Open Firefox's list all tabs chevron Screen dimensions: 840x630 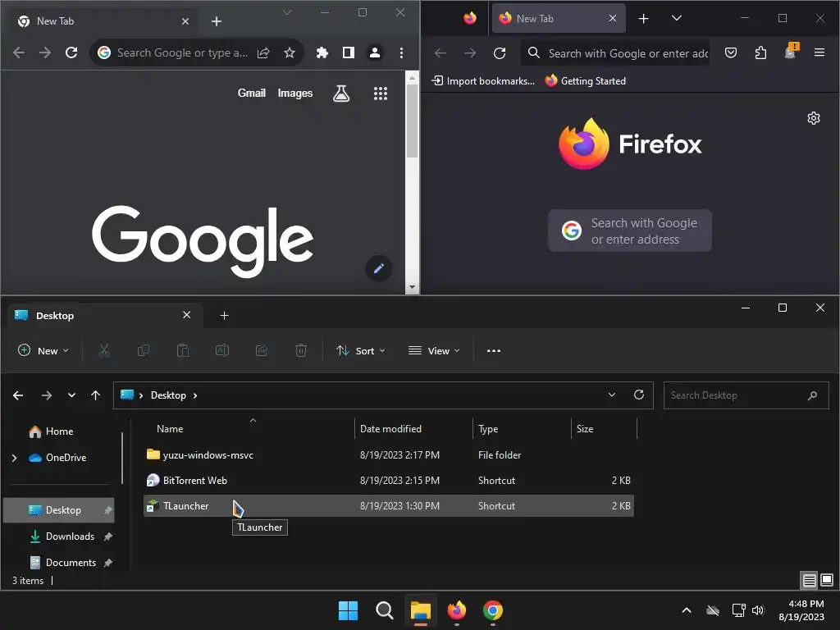[x=677, y=18]
